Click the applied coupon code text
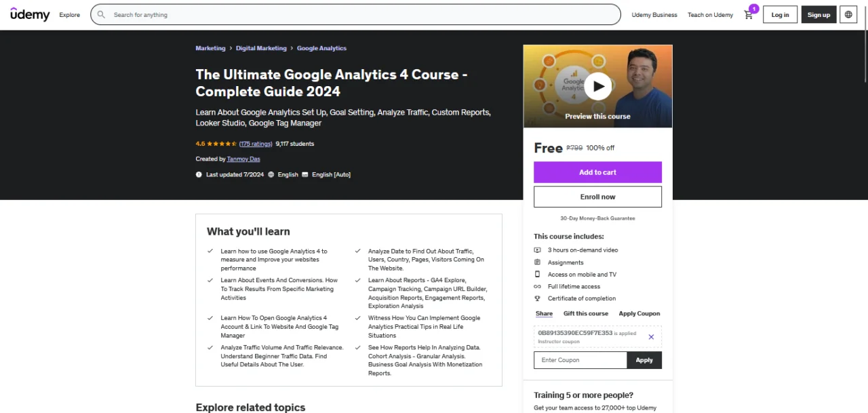Image resolution: width=868 pixels, height=413 pixels. tap(575, 333)
